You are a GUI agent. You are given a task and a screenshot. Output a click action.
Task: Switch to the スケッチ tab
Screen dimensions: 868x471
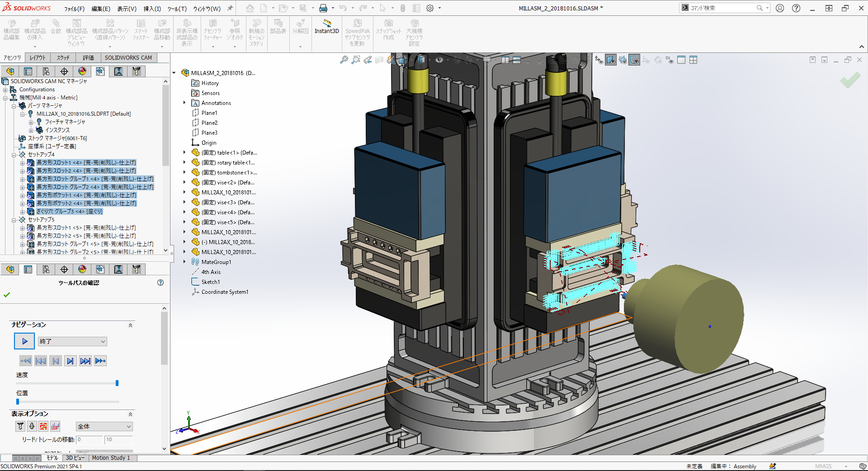pyautogui.click(x=63, y=57)
